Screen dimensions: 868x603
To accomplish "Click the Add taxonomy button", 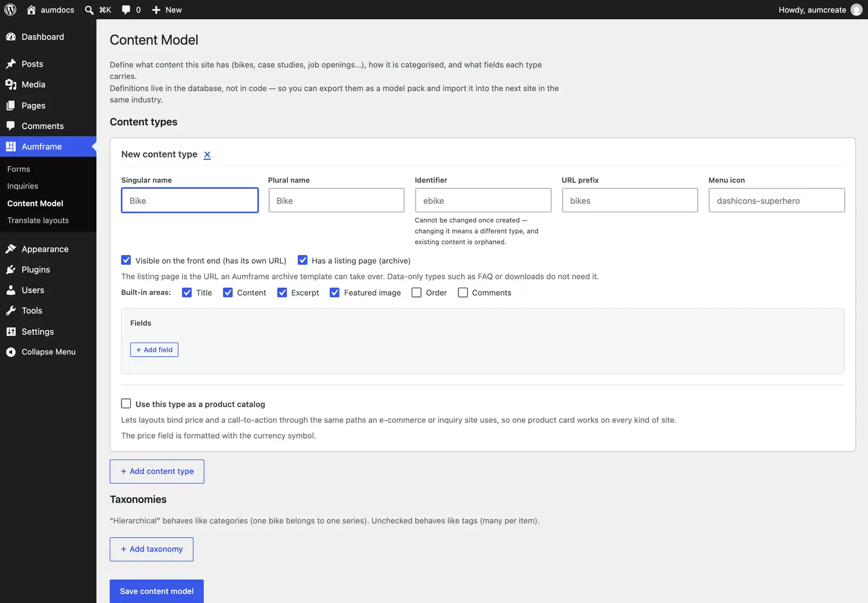I will point(151,549).
